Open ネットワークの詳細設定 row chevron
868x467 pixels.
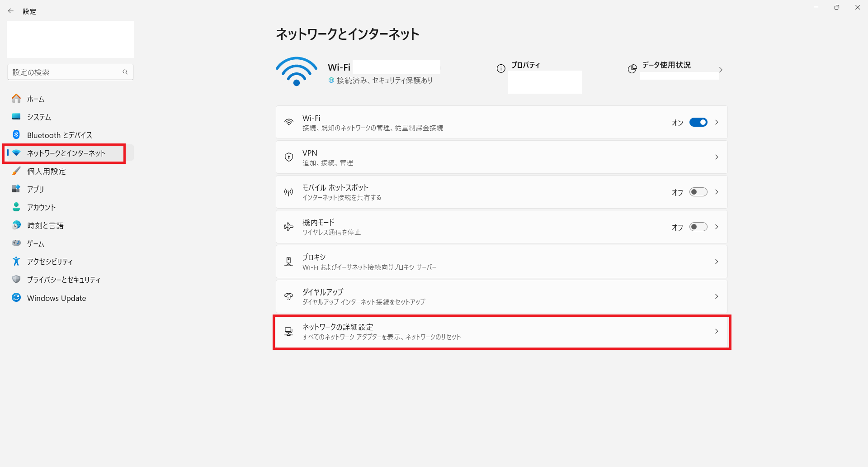click(717, 331)
